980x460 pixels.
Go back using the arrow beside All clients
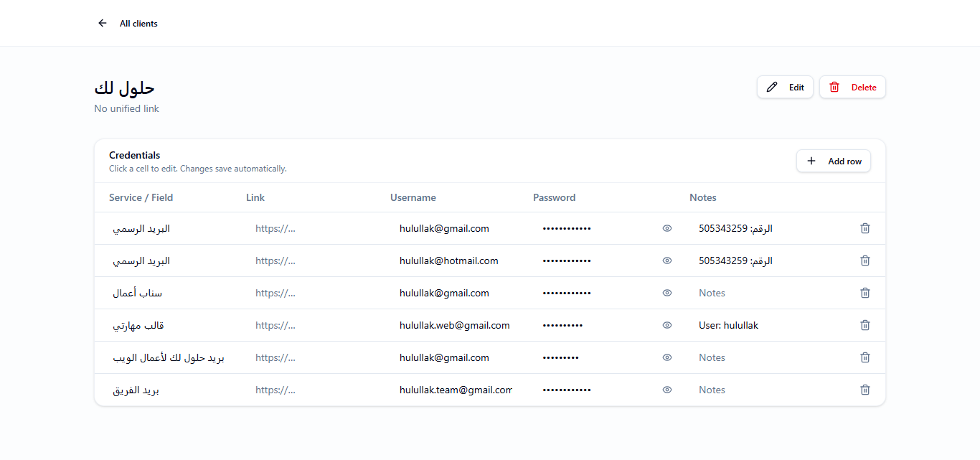click(x=103, y=24)
